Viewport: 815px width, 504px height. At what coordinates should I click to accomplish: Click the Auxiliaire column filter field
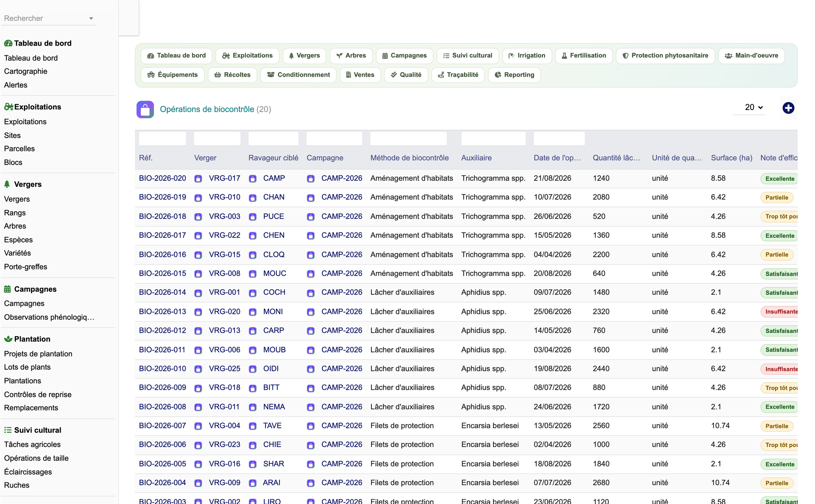coord(493,139)
